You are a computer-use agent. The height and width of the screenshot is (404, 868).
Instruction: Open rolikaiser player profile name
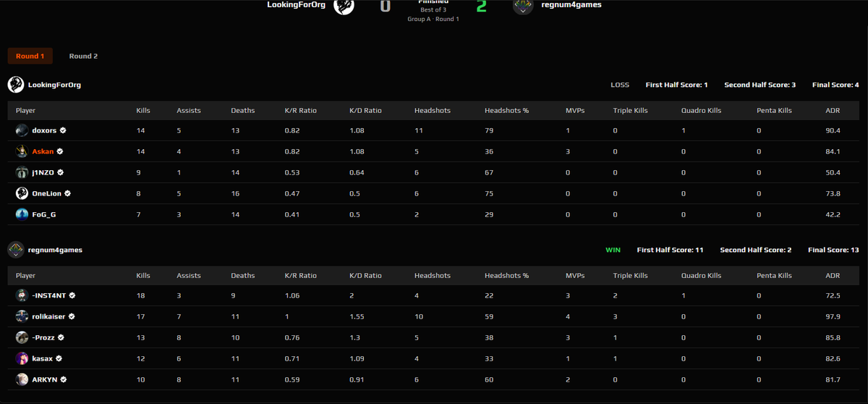coord(49,316)
